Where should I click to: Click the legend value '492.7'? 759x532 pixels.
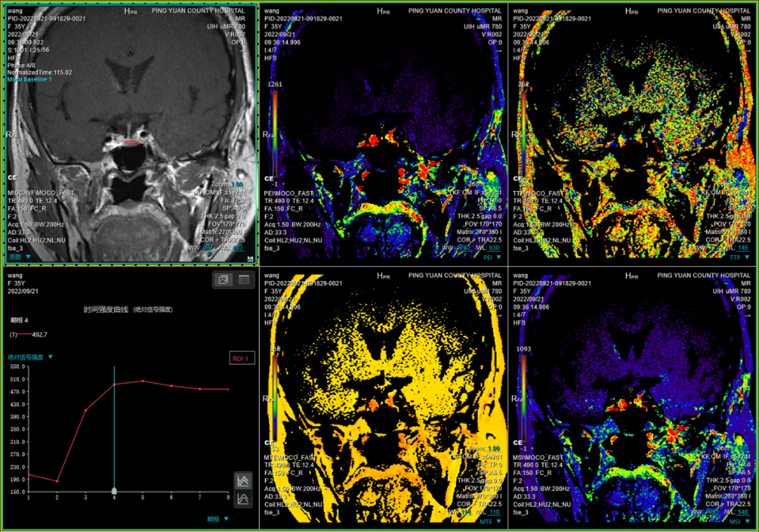tap(39, 335)
